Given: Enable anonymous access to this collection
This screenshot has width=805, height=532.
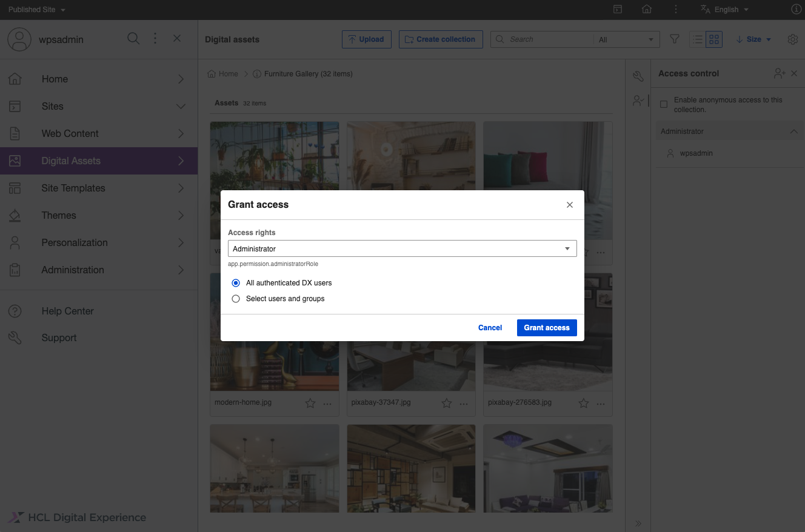Looking at the screenshot, I should tap(664, 104).
